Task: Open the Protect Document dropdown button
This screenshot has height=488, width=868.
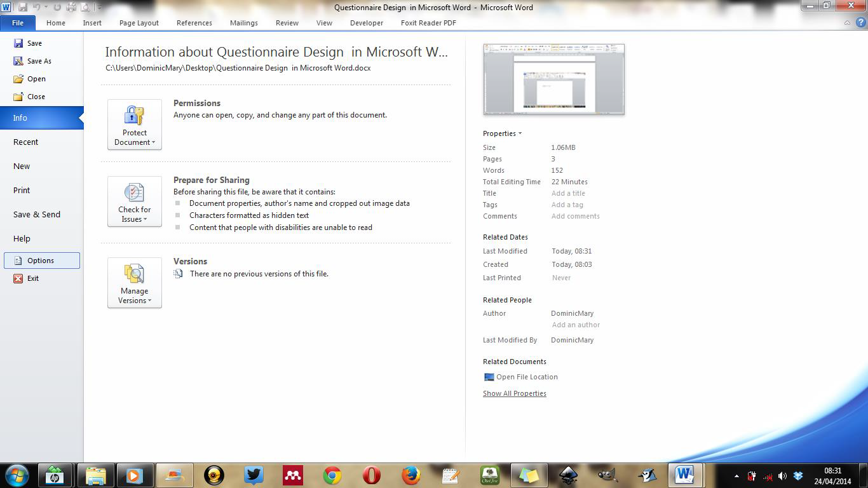Action: [135, 125]
